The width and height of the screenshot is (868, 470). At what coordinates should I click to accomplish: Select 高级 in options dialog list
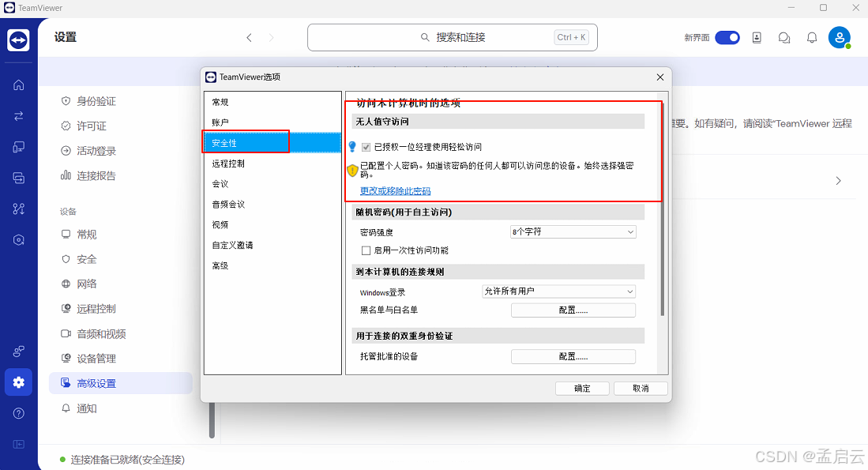coord(272,265)
